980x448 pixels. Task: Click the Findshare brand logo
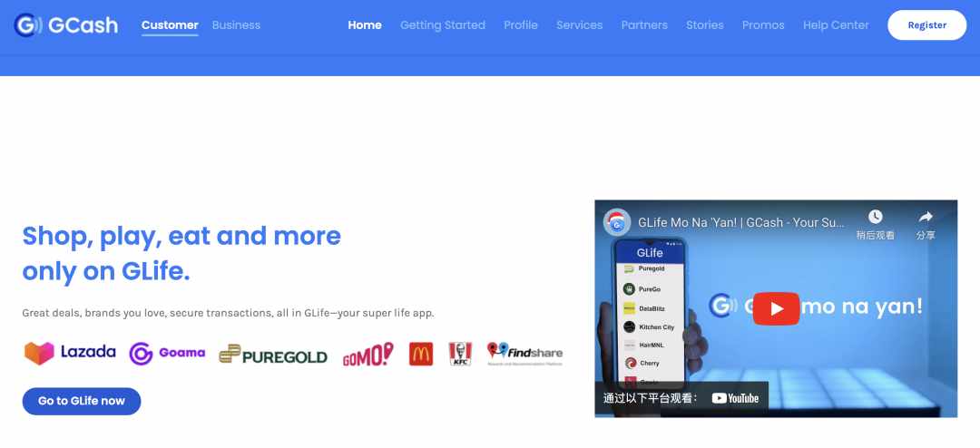point(525,354)
